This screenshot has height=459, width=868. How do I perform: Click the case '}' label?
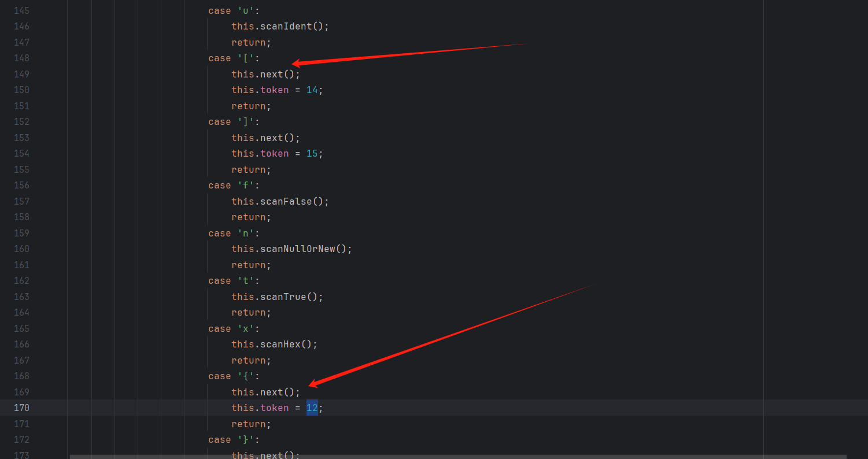pos(234,439)
